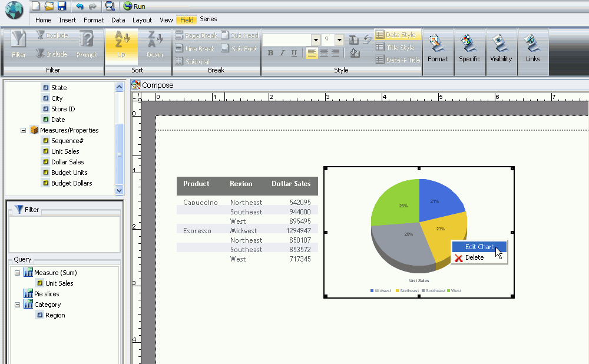
Task: Open the Data ribbon tab
Action: [118, 20]
